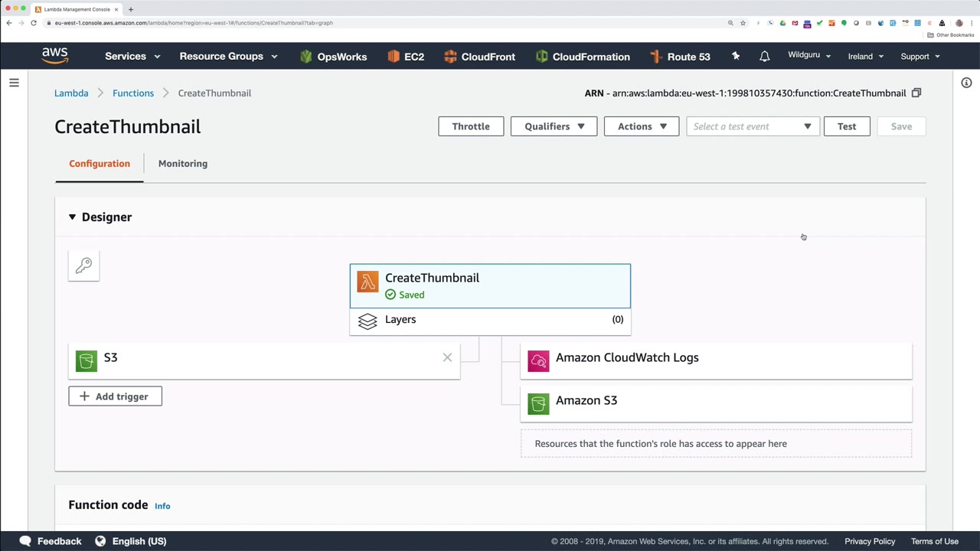Open the notifications bell

click(764, 57)
